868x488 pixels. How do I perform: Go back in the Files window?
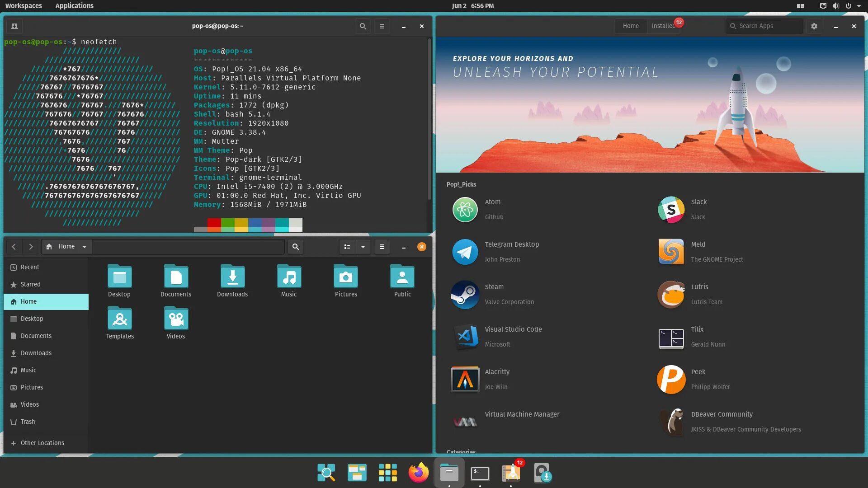tap(14, 247)
